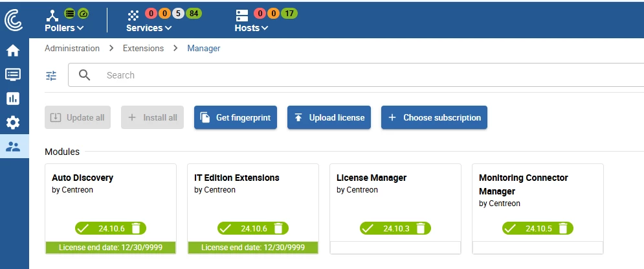Click IT Edition Extensions license end date bar
The width and height of the screenshot is (644, 269).
[x=253, y=248]
